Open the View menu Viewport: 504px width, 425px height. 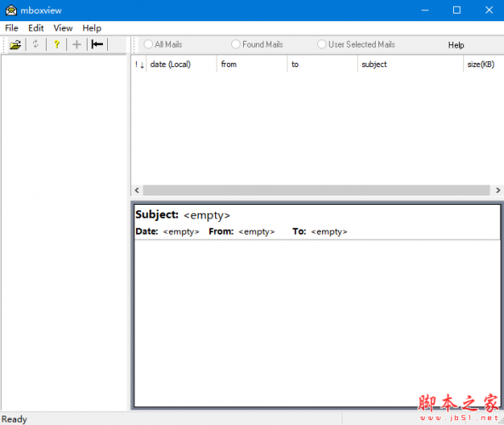63,28
